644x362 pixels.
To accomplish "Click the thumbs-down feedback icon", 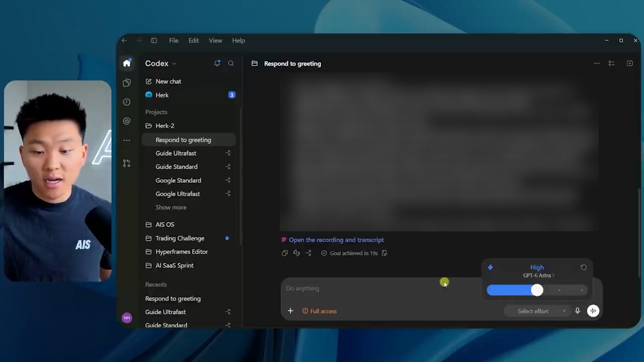I will [296, 253].
